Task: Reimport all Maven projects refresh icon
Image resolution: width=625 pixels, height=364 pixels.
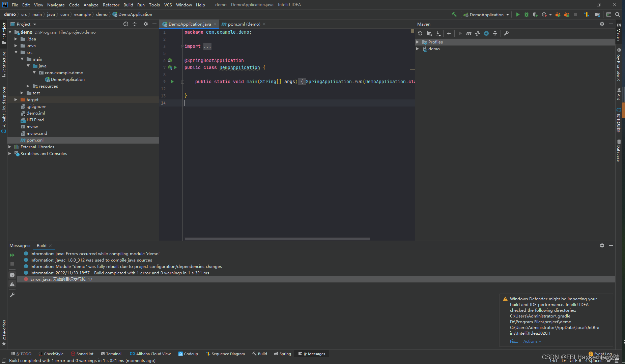Action: [420, 33]
